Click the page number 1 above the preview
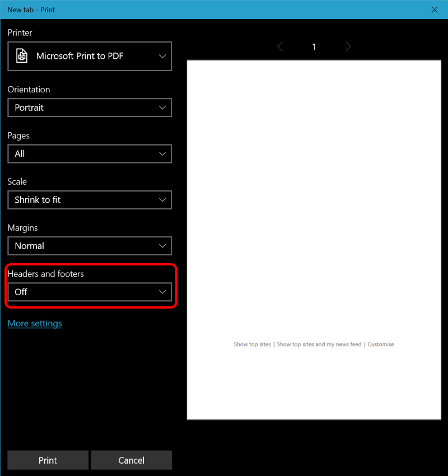Image resolution: width=448 pixels, height=476 pixels. point(314,46)
